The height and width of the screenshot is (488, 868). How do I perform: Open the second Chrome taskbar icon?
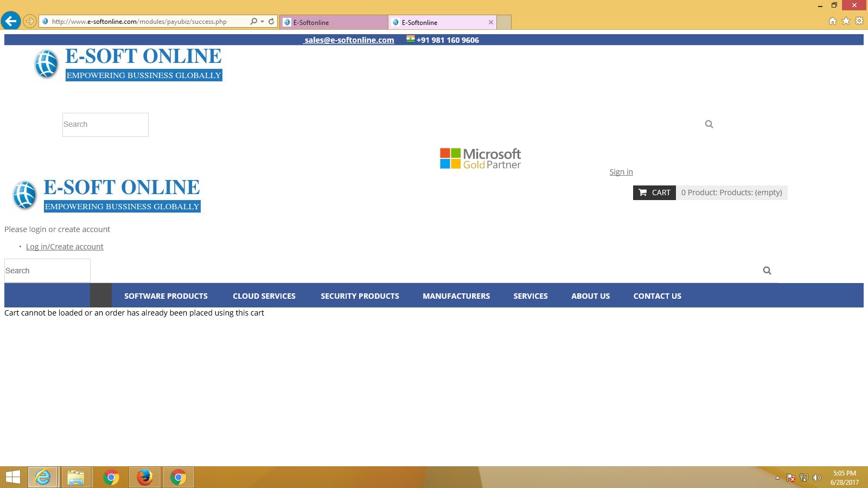tap(178, 477)
